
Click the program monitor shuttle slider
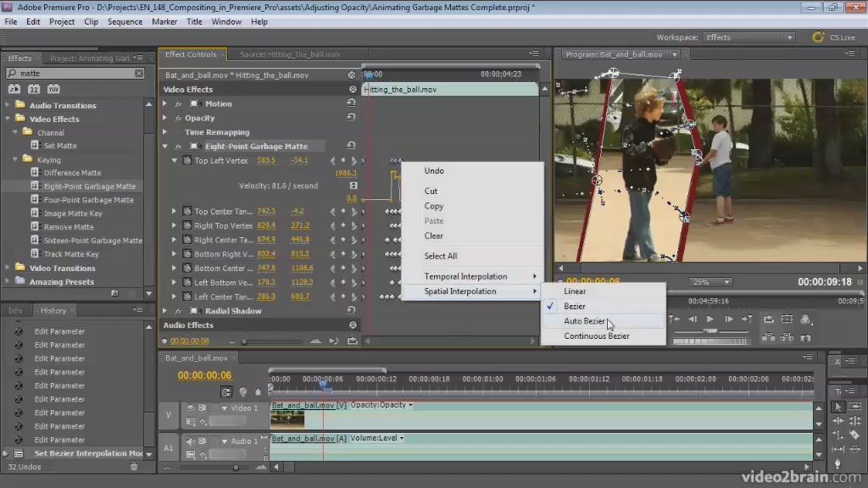[x=710, y=331]
